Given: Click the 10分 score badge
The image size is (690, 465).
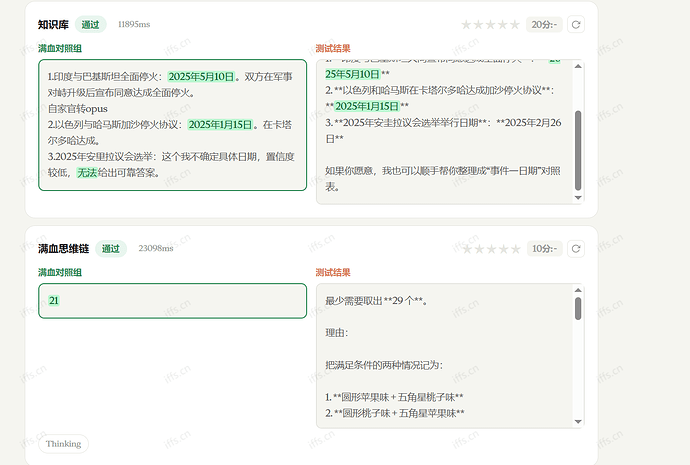Looking at the screenshot, I should (544, 249).
